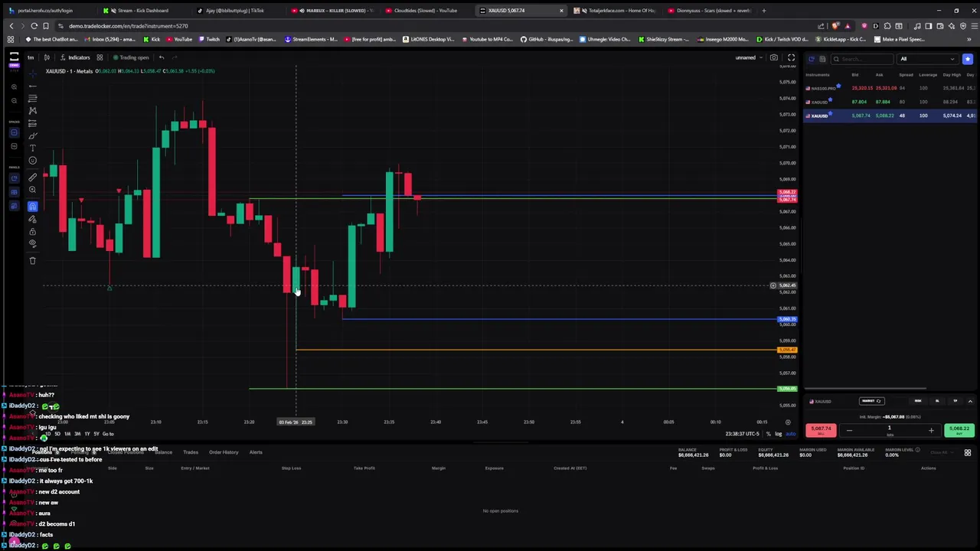This screenshot has height=551, width=980.
Task: Select the trend line drawing tool
Action: (32, 86)
